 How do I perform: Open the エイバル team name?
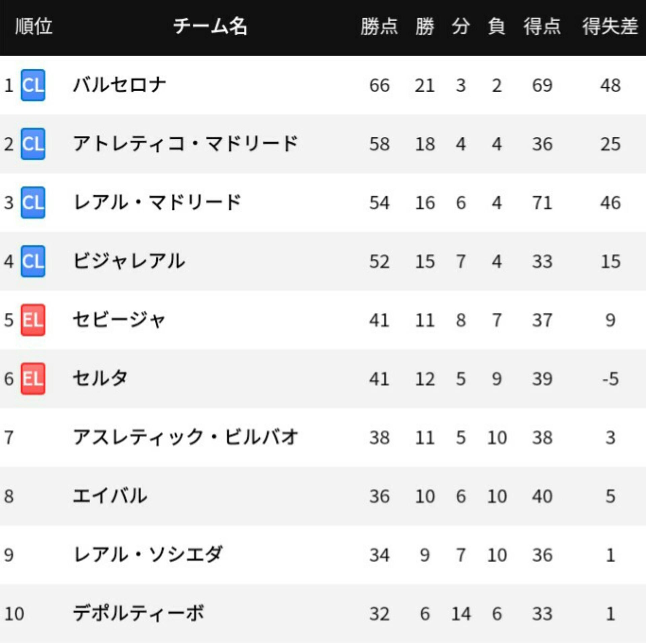[x=110, y=496]
